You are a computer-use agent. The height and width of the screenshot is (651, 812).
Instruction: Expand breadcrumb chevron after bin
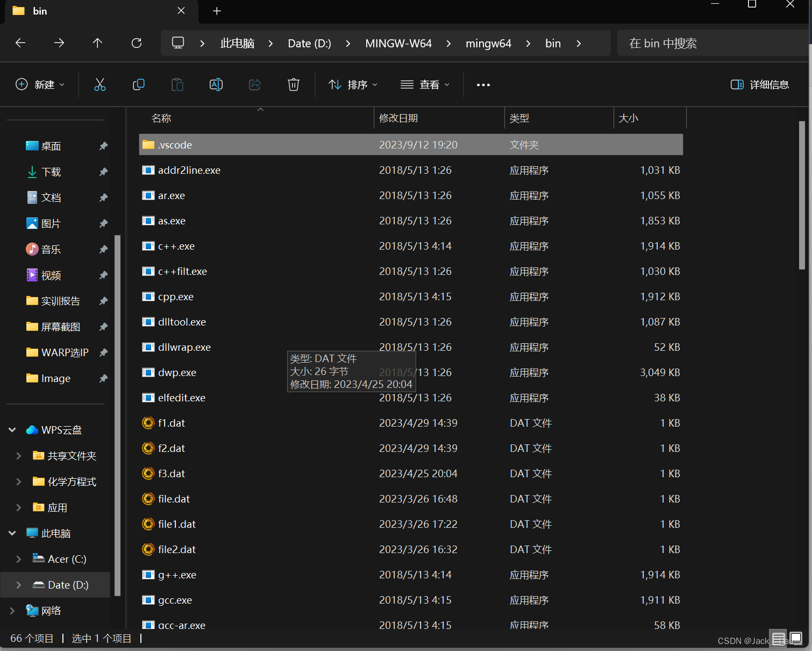click(x=579, y=44)
